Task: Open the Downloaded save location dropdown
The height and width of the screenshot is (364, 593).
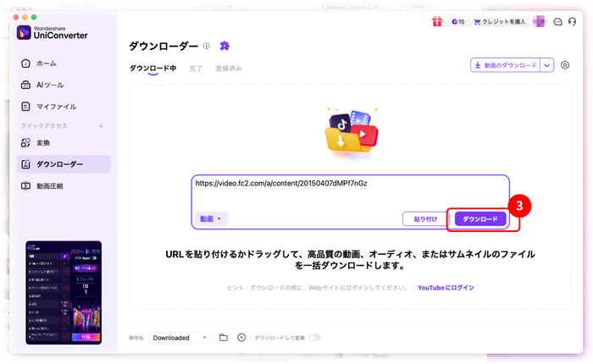Action: click(x=180, y=337)
